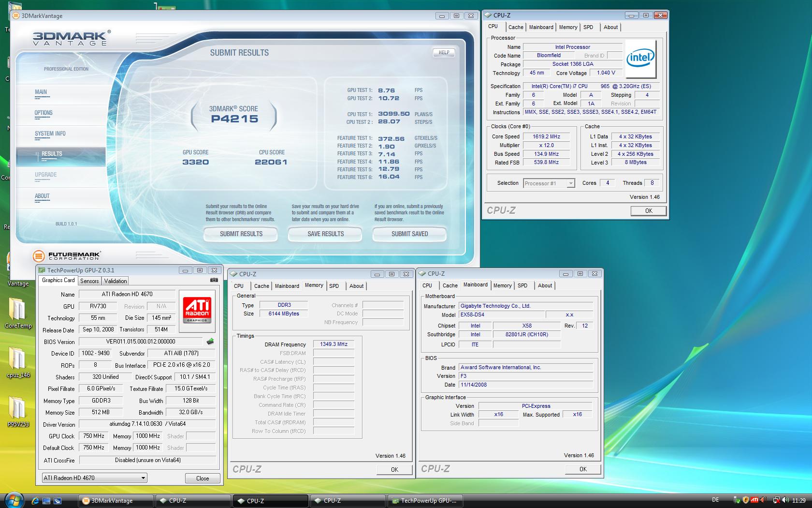Open the About tab in the Mainboard CPU-Z window
This screenshot has width=812, height=508.
[x=545, y=285]
